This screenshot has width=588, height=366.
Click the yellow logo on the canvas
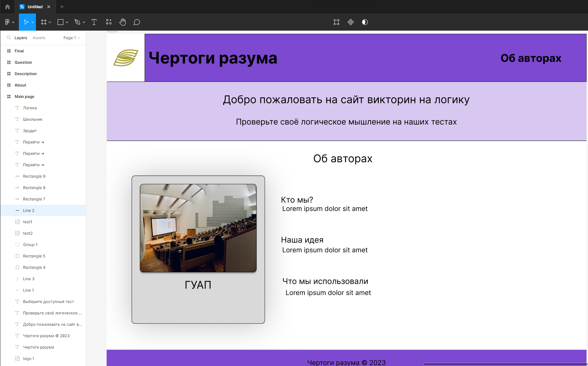pos(126,58)
